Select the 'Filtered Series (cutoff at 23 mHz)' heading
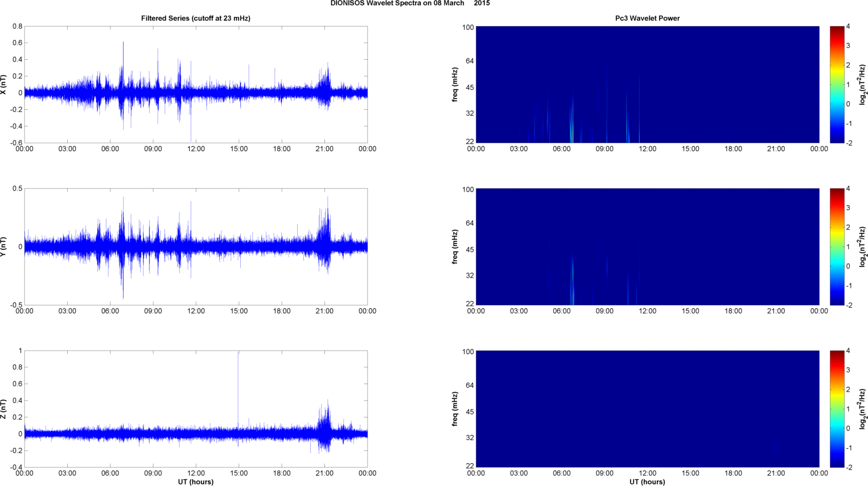This screenshot has width=868, height=486. (196, 18)
